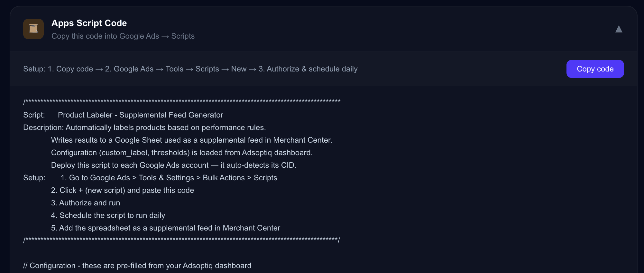
Task: Click the Apps Script Code heading
Action: [89, 23]
